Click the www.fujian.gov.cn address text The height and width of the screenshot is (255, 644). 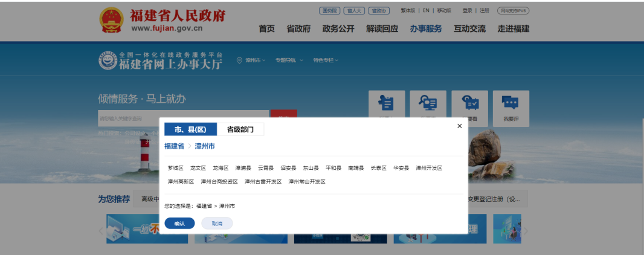(x=167, y=28)
